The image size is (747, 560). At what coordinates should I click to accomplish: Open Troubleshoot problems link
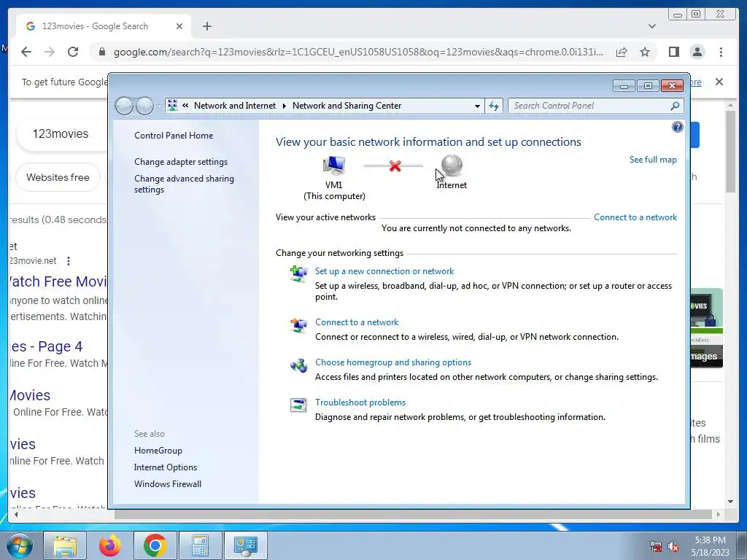pos(360,402)
